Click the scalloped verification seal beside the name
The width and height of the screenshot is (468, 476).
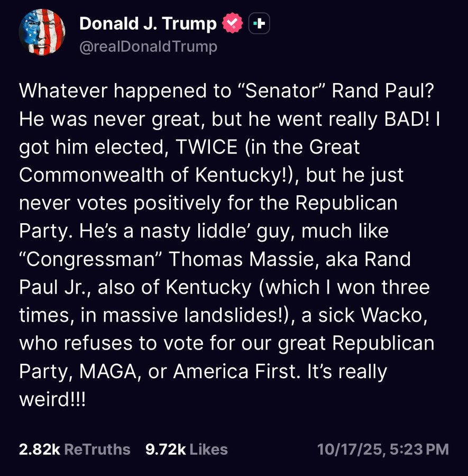(231, 23)
